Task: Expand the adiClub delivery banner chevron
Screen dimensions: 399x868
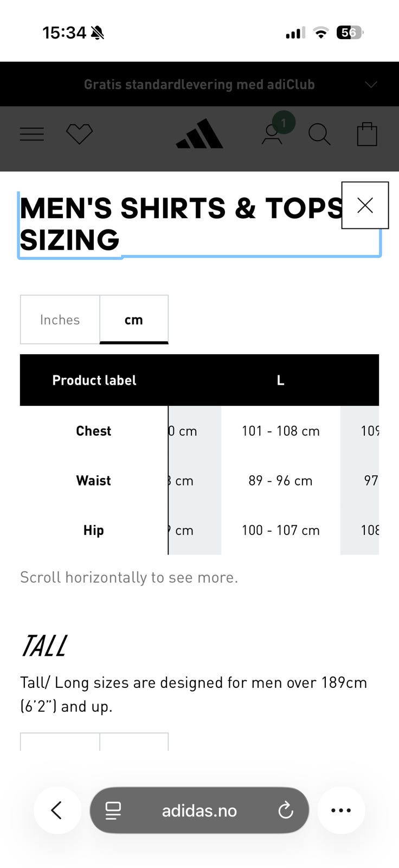Action: pyautogui.click(x=371, y=85)
